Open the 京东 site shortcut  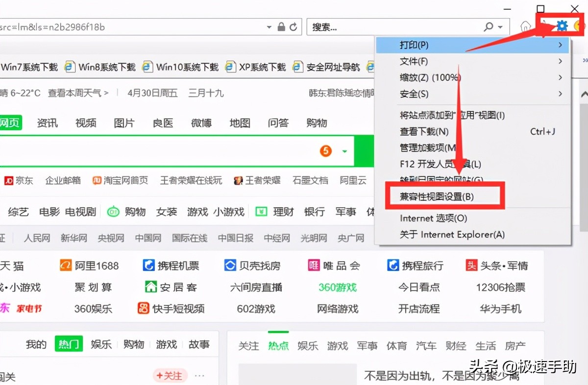(19, 180)
